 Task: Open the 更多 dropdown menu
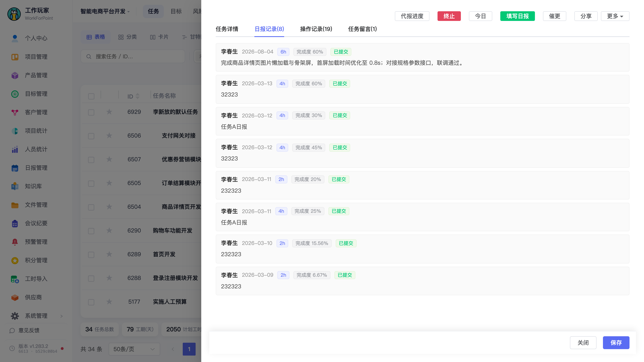(x=615, y=16)
